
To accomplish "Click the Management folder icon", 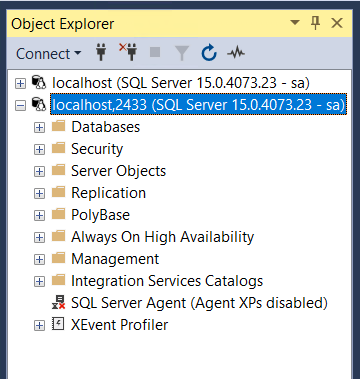I will tap(59, 258).
